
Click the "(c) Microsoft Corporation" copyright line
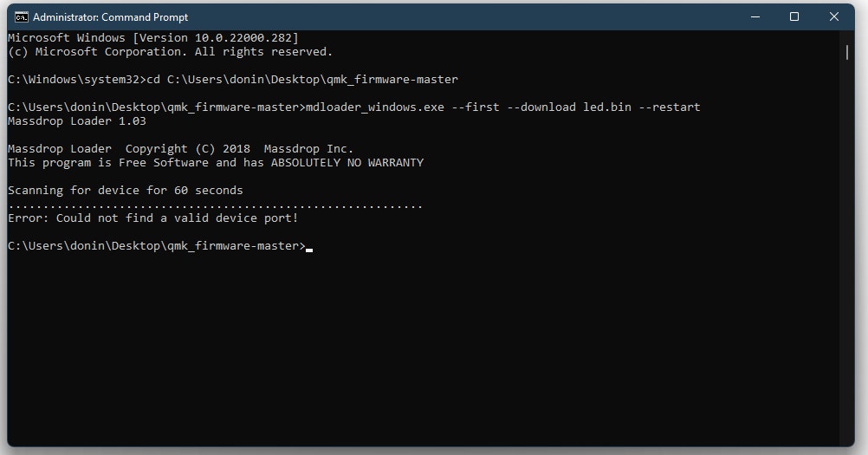pos(170,52)
